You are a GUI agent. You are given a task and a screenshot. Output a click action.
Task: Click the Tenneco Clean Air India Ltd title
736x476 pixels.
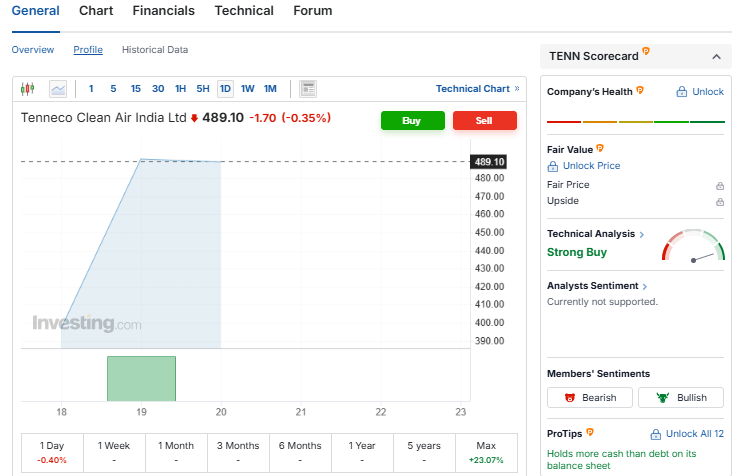pyautogui.click(x=103, y=118)
